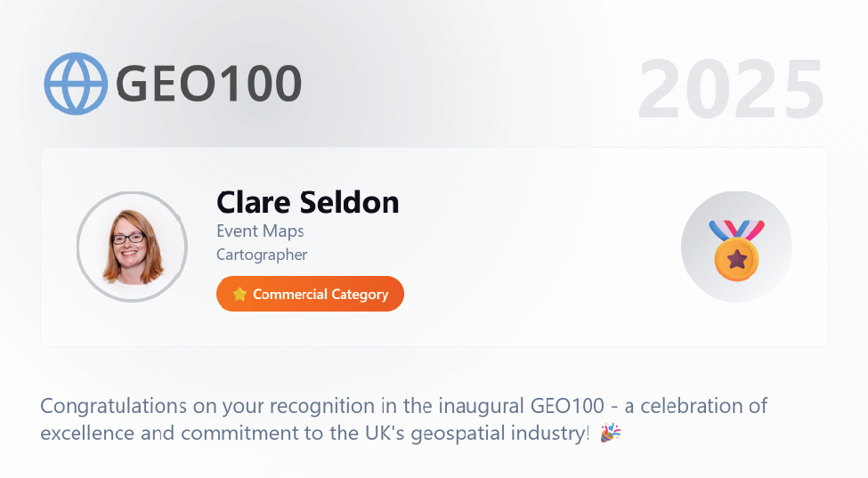Click the GEO100 wordmark beside the globe
The width and height of the screenshot is (868, 478).
click(208, 84)
